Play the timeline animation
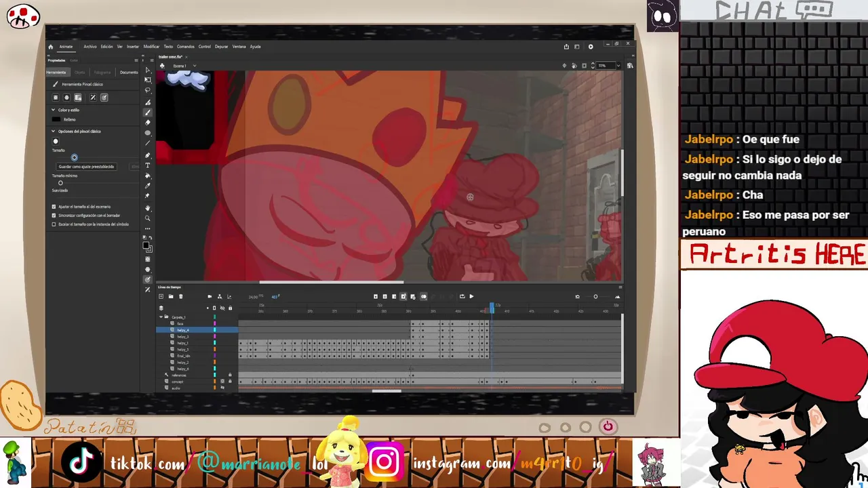This screenshot has height=488, width=868. (471, 296)
